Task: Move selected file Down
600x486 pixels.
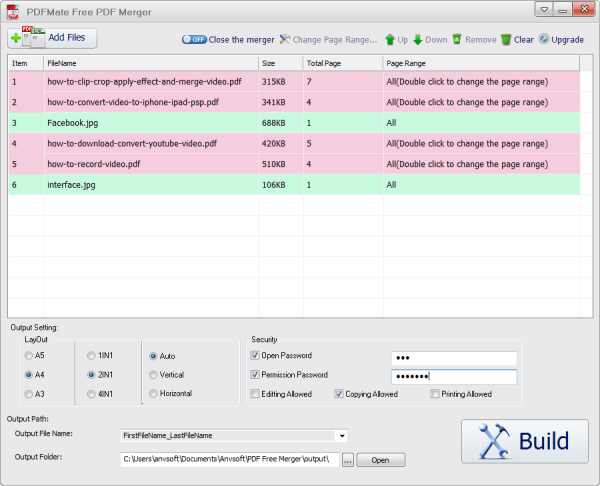Action: point(430,39)
